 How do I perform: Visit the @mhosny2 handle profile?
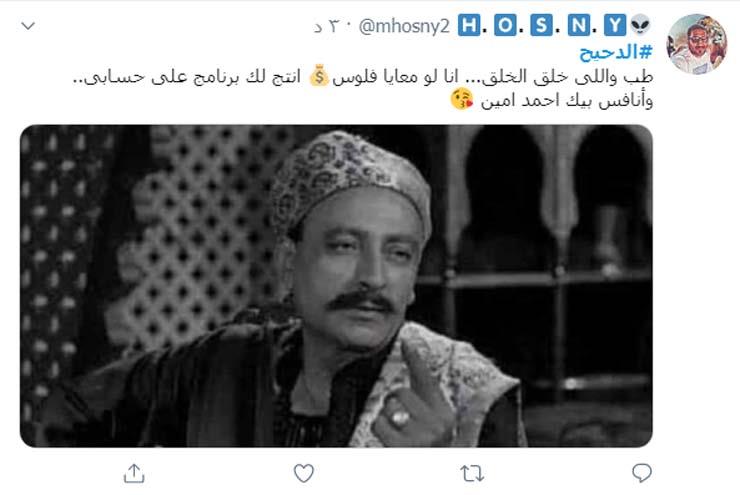pos(404,26)
